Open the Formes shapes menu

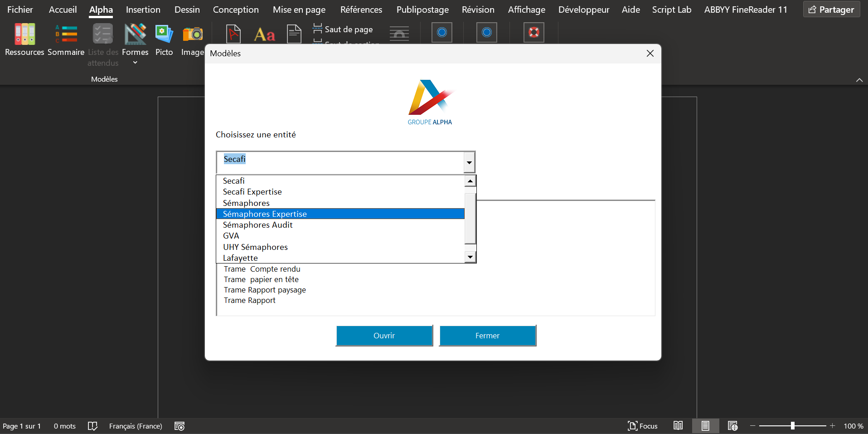135,34
